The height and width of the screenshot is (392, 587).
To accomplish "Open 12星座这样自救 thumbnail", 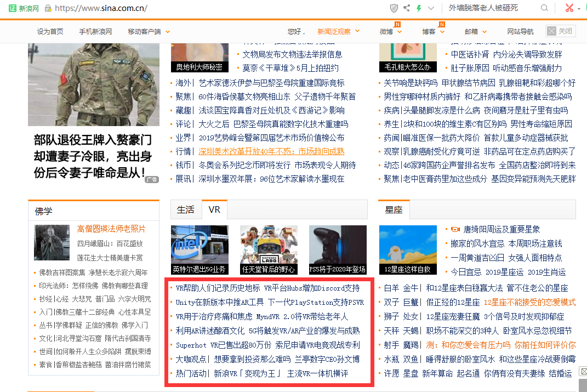I will pos(408,249).
